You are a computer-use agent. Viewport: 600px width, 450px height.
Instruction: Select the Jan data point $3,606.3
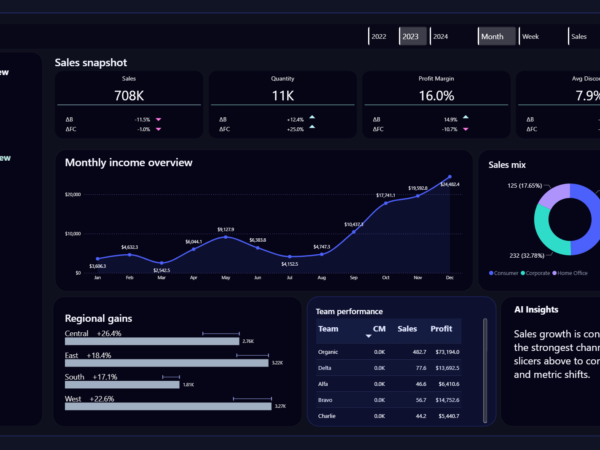pyautogui.click(x=98, y=259)
